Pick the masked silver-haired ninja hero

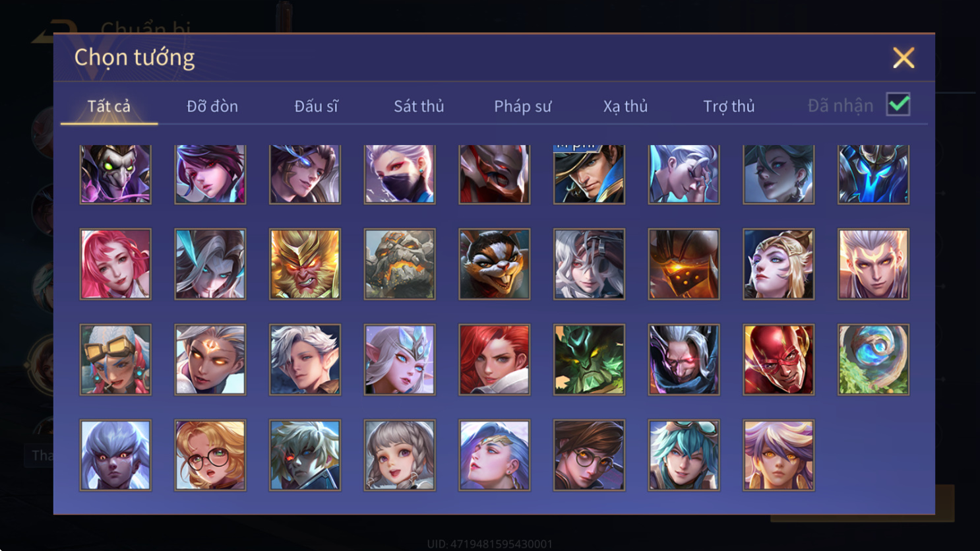(x=400, y=174)
